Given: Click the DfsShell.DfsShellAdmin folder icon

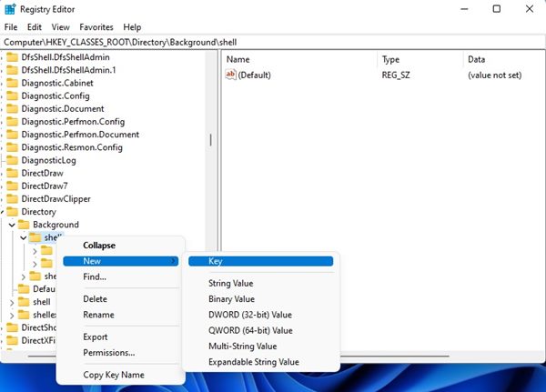Looking at the screenshot, I should click(x=12, y=57).
